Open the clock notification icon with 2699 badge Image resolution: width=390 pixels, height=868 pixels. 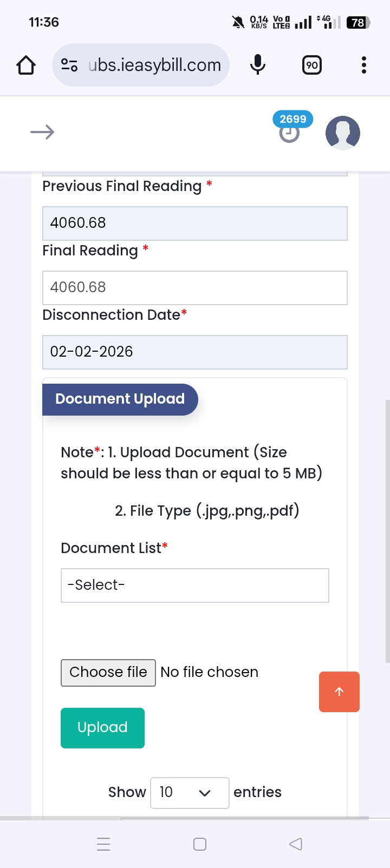coord(290,131)
